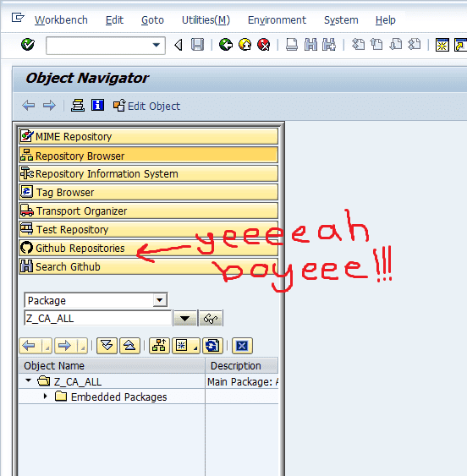Viewport: 467px width, 476px height.
Task: Open the command field dropdown arrow
Action: pos(157,45)
